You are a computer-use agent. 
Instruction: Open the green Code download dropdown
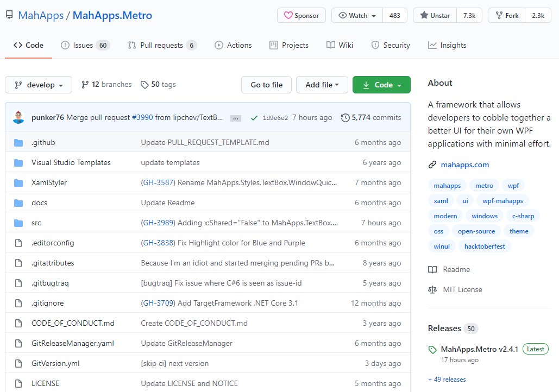click(x=381, y=85)
